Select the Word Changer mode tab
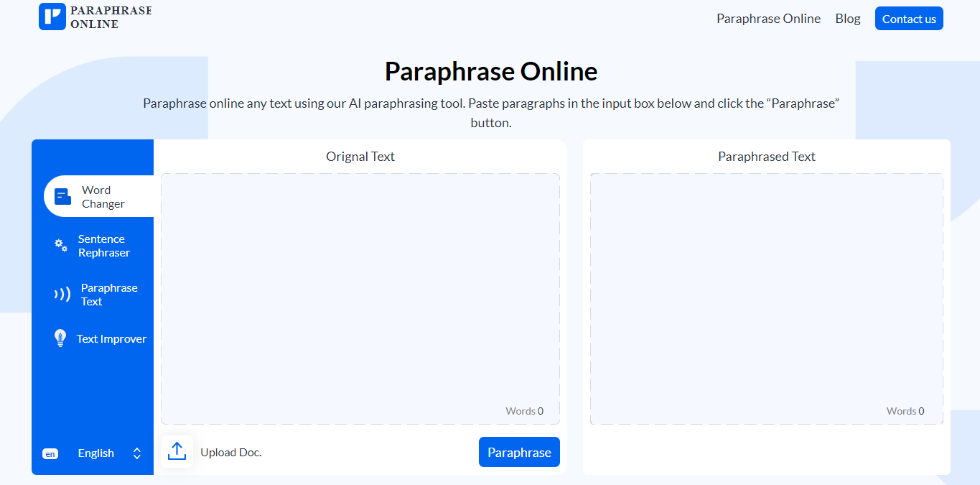Screen dimensions: 980x485 coord(99,196)
